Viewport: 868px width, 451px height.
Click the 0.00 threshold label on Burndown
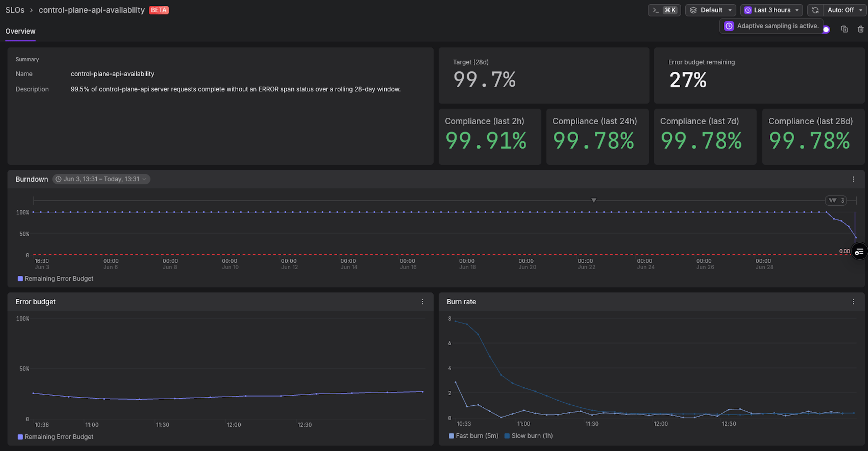tap(844, 251)
